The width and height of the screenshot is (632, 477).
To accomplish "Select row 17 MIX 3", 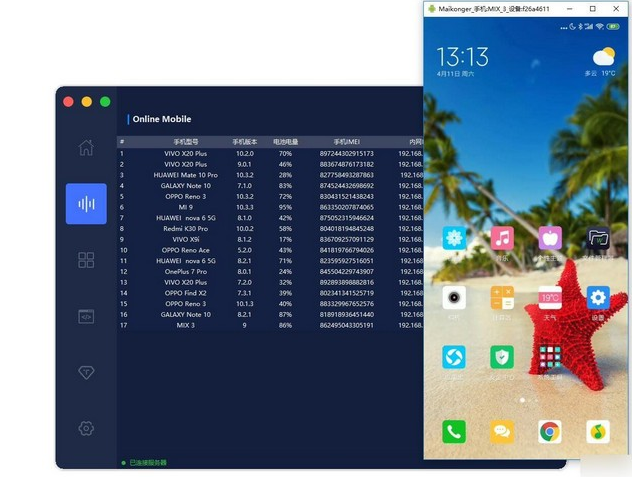I will click(x=270, y=325).
